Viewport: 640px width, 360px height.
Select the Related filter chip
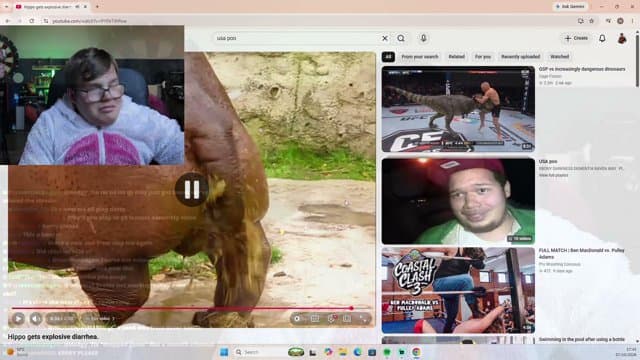[x=456, y=57]
